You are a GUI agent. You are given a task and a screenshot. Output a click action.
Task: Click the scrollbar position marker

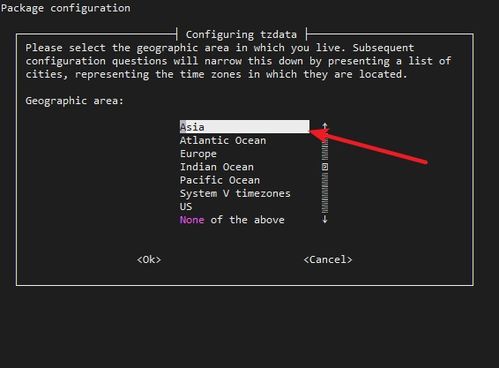point(325,167)
